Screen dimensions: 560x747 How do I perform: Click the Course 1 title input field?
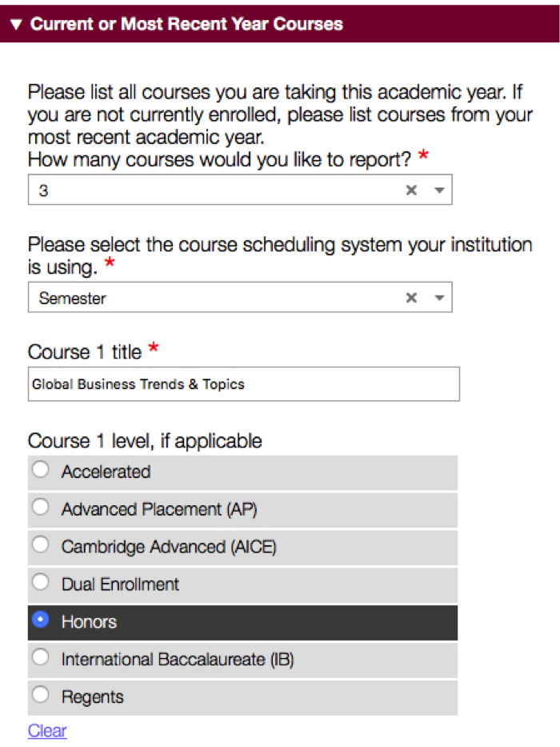pos(243,384)
